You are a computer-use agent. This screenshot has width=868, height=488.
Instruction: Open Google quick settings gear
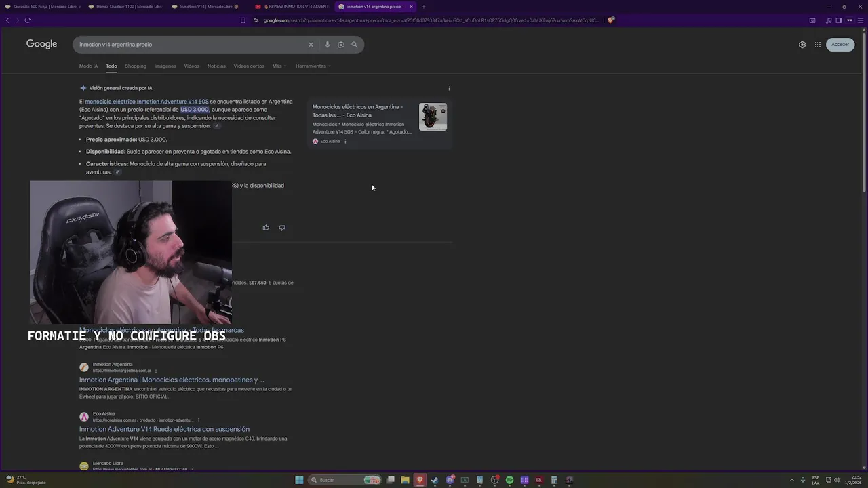(x=802, y=45)
